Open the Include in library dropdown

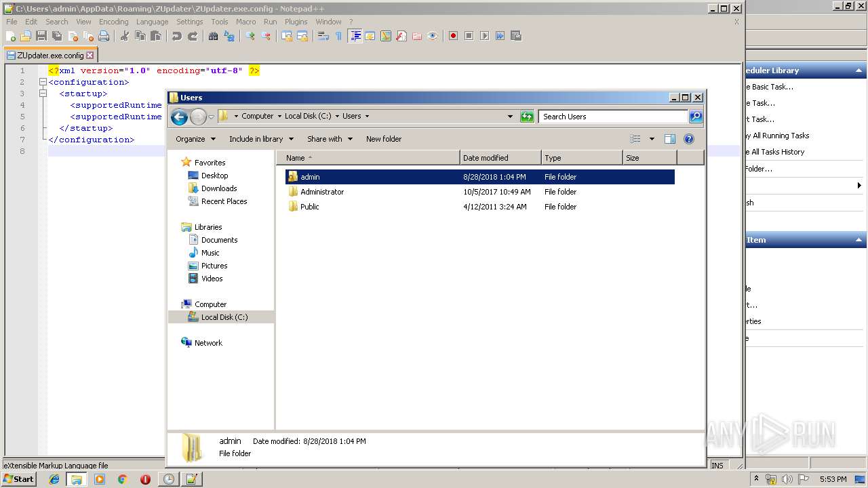pos(261,139)
